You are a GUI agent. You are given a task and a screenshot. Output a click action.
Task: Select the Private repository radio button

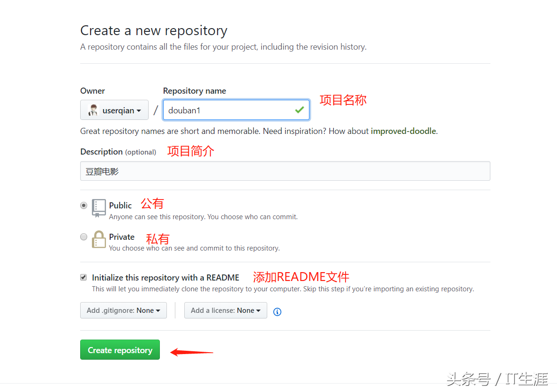[83, 237]
